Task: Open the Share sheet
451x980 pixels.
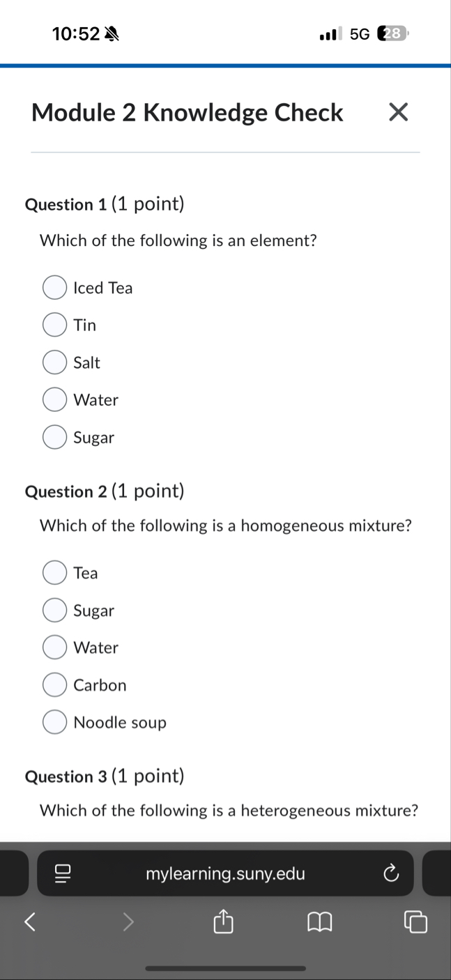Action: coord(222,921)
